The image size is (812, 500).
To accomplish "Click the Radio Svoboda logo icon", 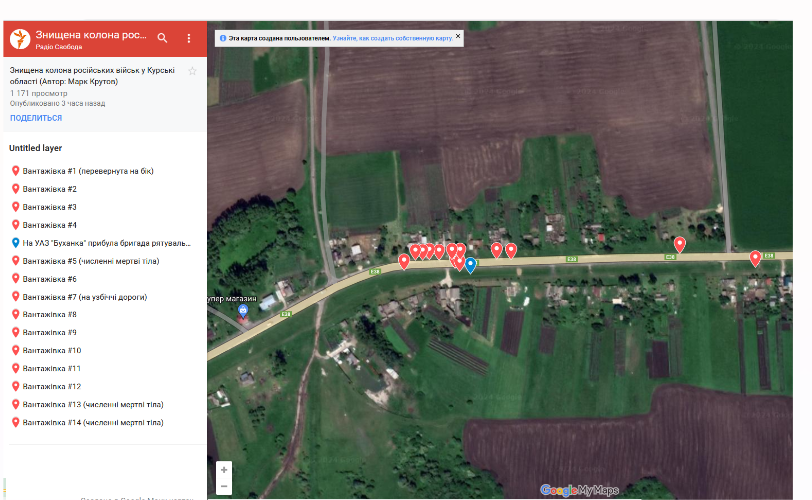I will point(20,40).
